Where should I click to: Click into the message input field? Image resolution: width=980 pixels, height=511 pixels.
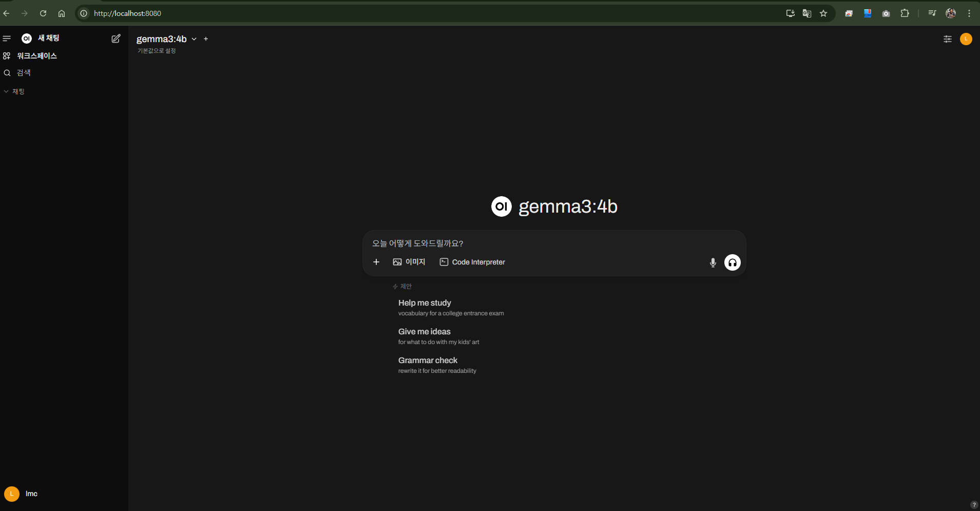[x=554, y=243]
